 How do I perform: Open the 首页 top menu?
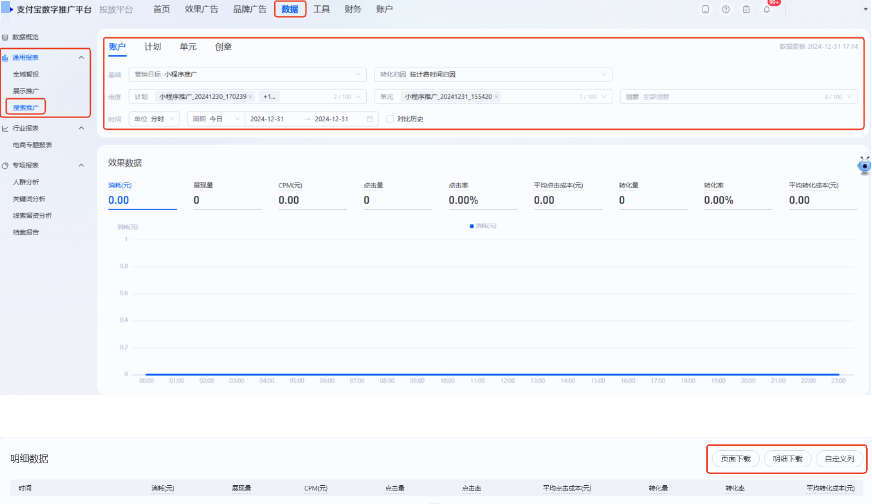pyautogui.click(x=162, y=9)
